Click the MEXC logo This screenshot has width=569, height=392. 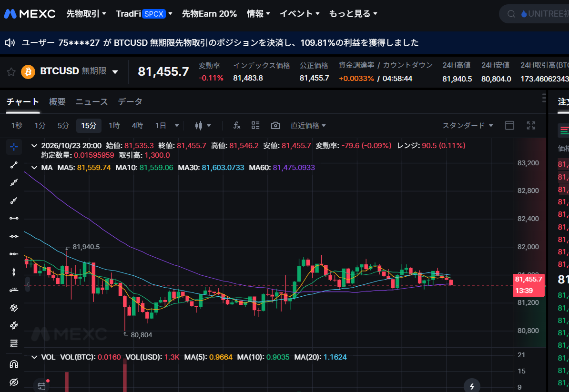coord(30,14)
